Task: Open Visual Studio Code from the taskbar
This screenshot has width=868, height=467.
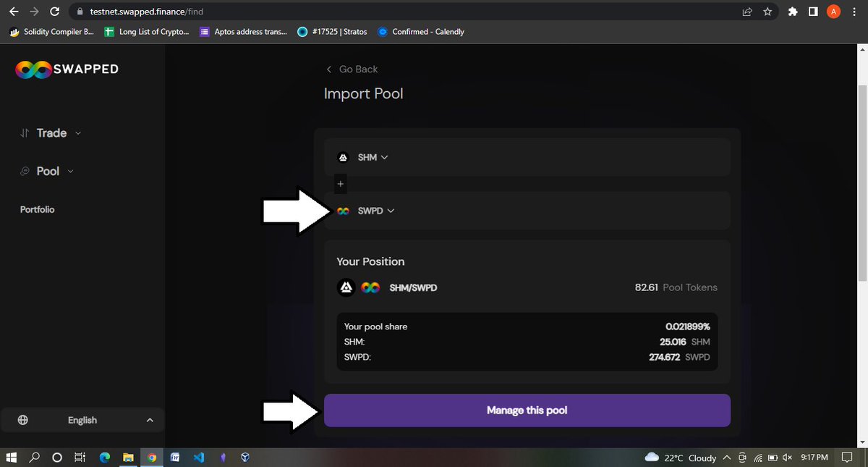Action: 198,458
